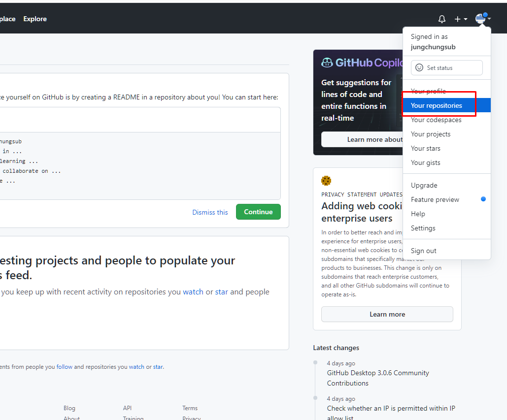Click the Learn more button under privacy update
The height and width of the screenshot is (420, 507).
pyautogui.click(x=387, y=314)
